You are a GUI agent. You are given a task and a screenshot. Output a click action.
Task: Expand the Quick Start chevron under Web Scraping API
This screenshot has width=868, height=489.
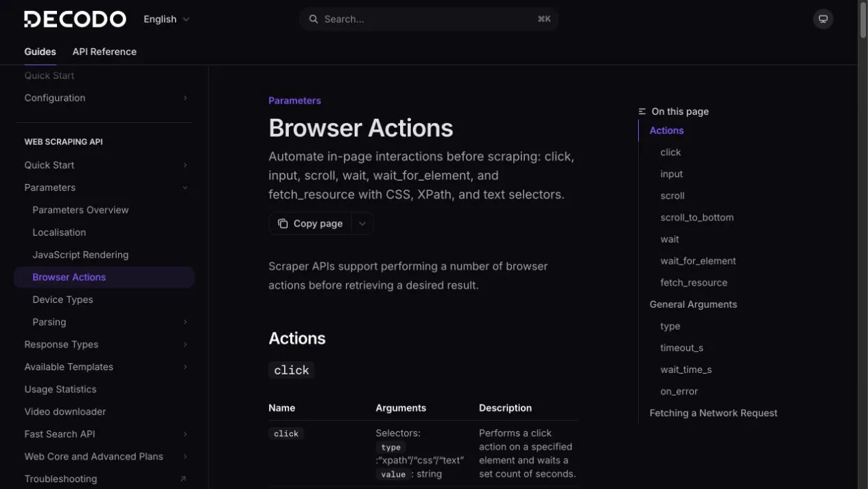pyautogui.click(x=185, y=166)
